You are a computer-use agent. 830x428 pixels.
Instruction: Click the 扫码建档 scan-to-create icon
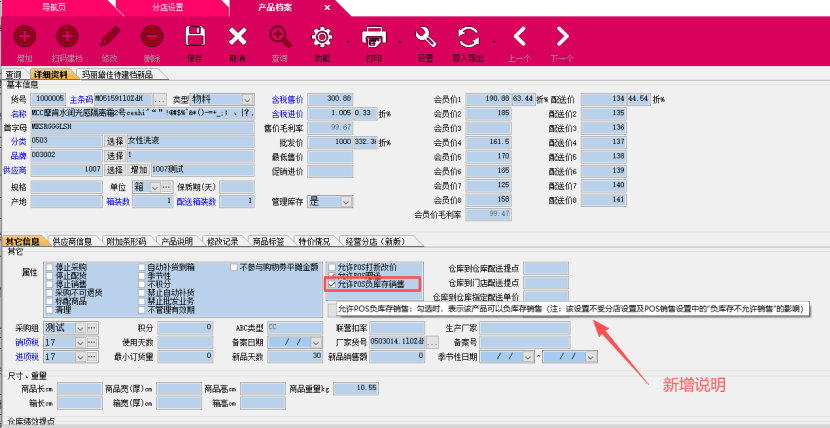coord(67,37)
